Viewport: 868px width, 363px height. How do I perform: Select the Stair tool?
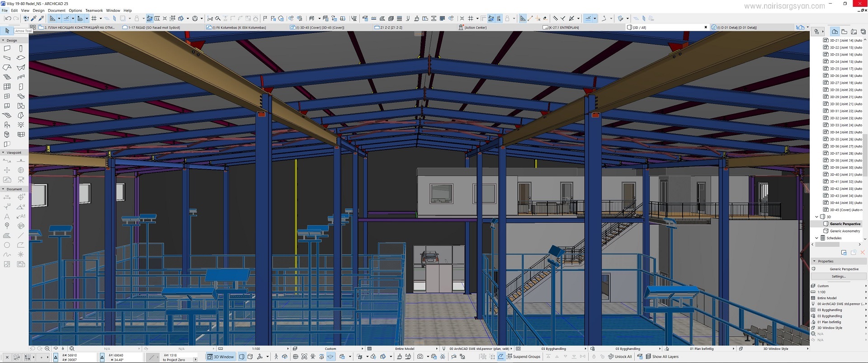pyautogui.click(x=7, y=77)
